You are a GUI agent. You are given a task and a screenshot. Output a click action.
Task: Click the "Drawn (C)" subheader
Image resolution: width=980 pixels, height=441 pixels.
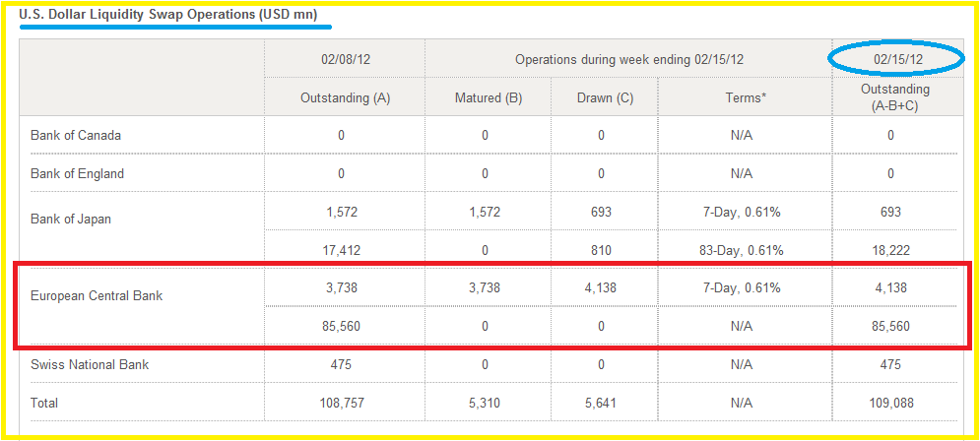(604, 98)
